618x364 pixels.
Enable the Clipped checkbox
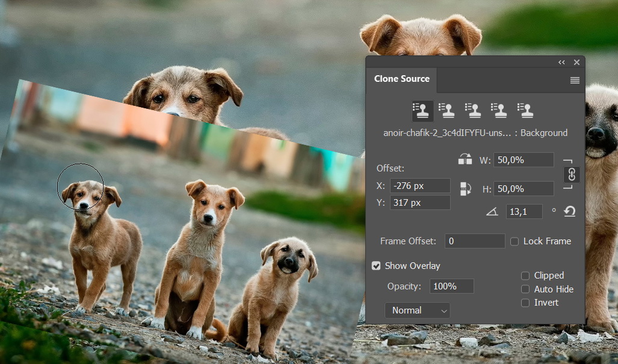[x=525, y=276]
